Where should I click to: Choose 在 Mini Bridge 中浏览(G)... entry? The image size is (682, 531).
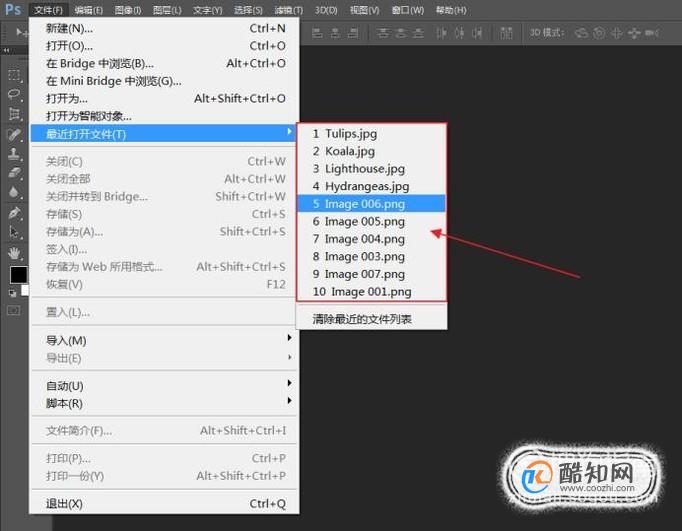pos(164,81)
